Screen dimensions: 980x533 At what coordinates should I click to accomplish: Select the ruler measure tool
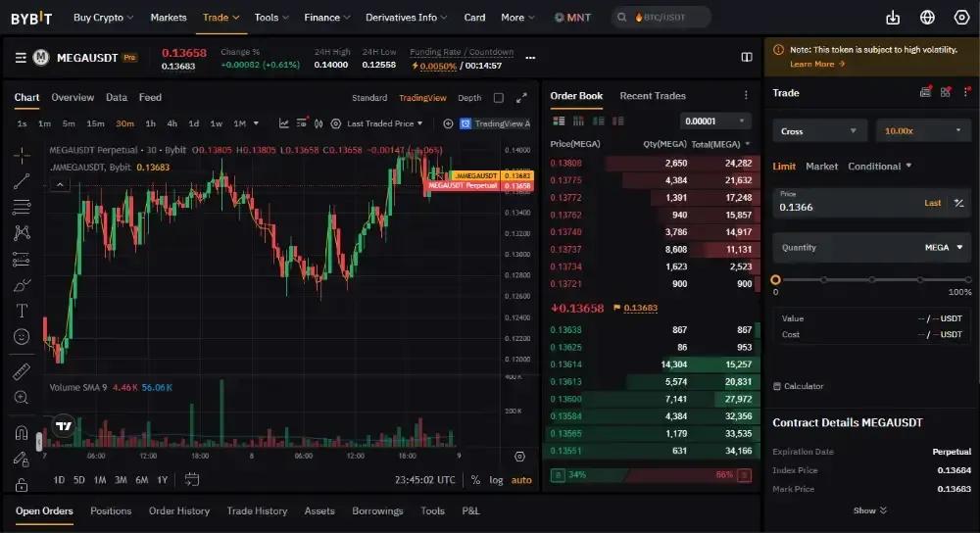22,371
